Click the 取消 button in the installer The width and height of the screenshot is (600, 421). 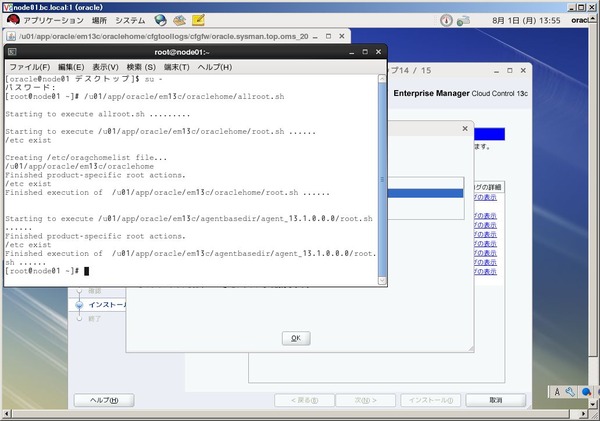[496, 400]
